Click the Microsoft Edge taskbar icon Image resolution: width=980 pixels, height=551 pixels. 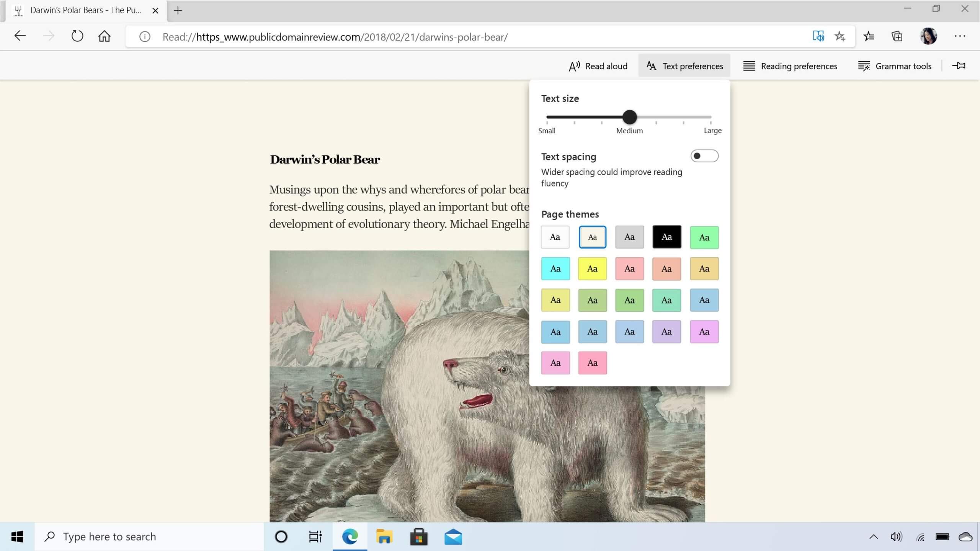point(350,537)
